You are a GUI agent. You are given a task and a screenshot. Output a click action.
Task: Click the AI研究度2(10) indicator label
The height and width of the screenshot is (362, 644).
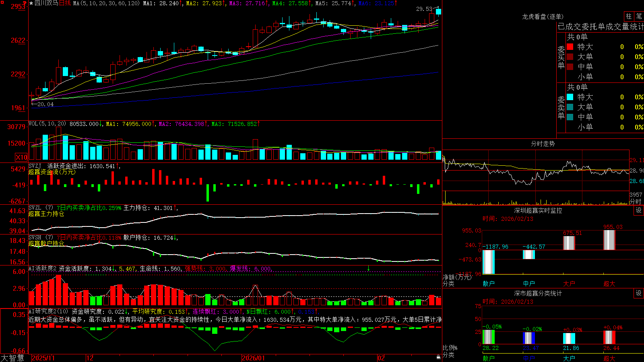click(49, 311)
